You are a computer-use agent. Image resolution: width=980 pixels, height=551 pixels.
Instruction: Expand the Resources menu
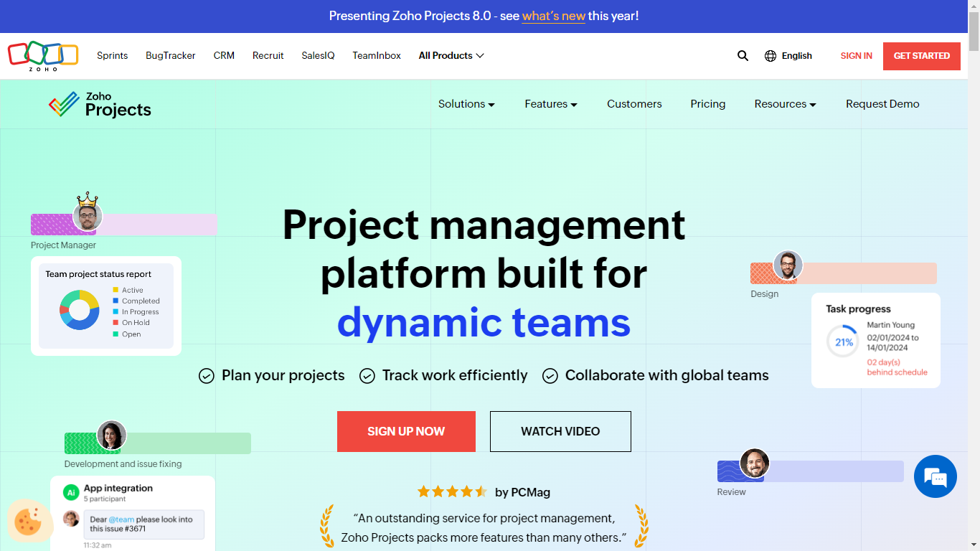click(785, 104)
